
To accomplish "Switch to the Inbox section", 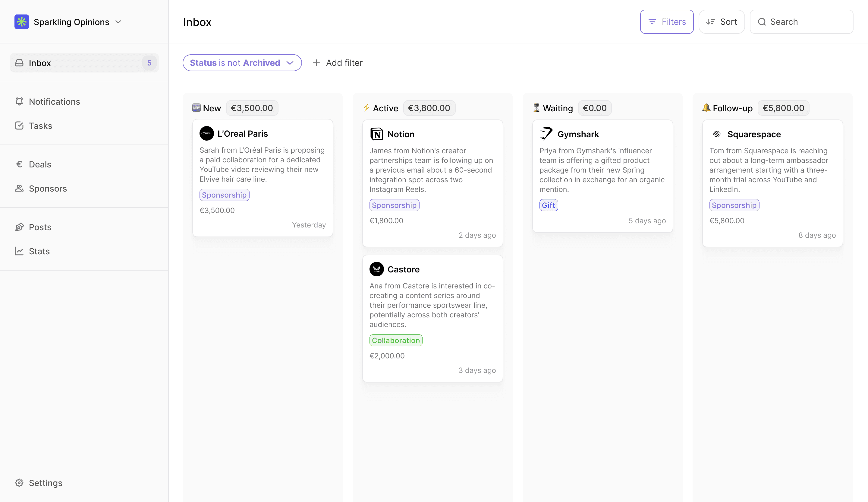I will pyautogui.click(x=40, y=63).
